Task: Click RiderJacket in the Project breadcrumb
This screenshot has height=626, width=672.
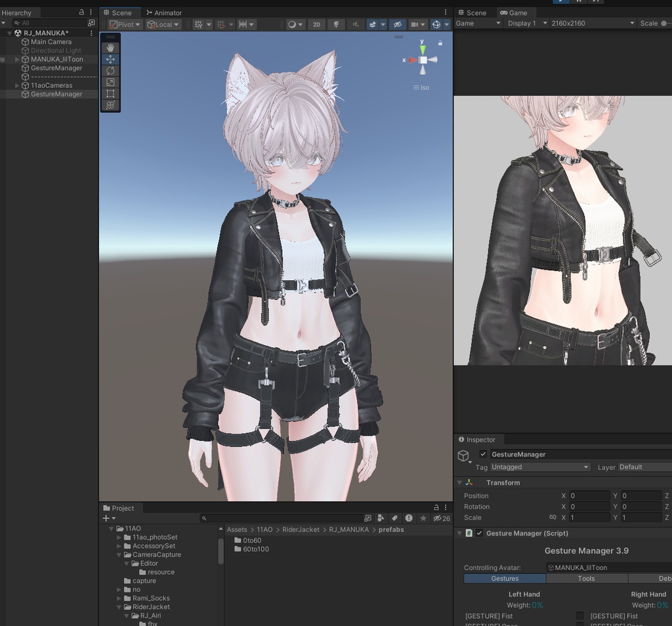Action: click(301, 530)
